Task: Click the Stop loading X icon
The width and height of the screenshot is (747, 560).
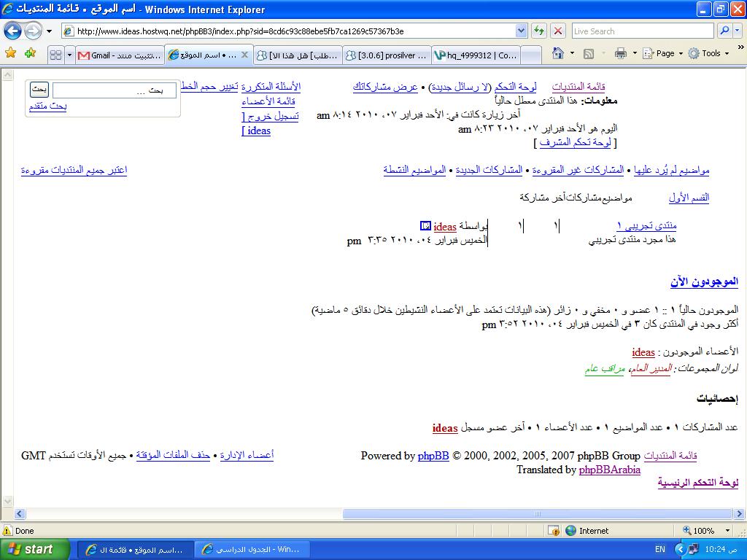Action: coord(558,31)
